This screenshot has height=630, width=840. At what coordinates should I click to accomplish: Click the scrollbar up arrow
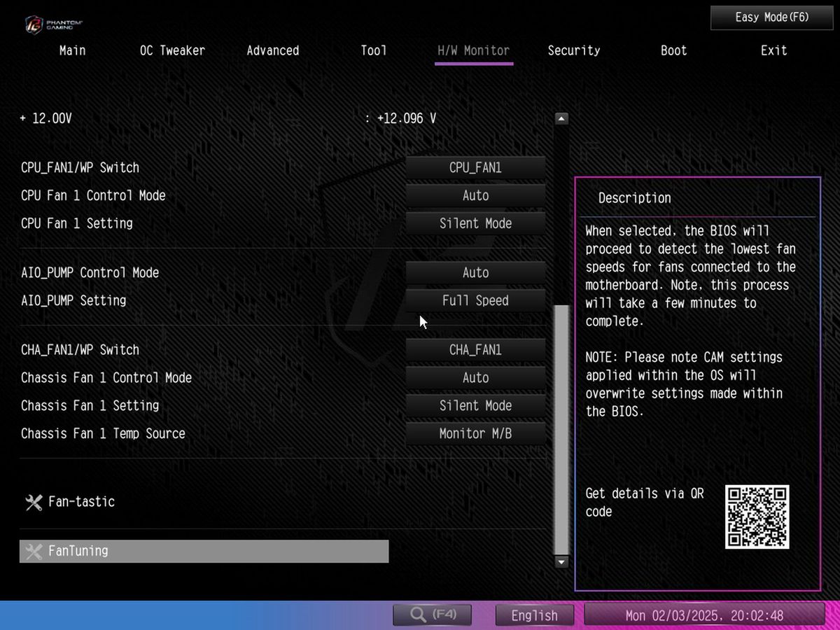pos(561,118)
